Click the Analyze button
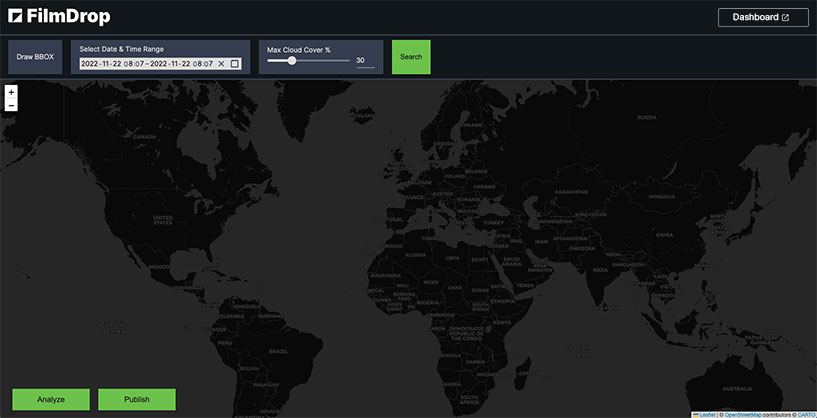 [x=51, y=399]
